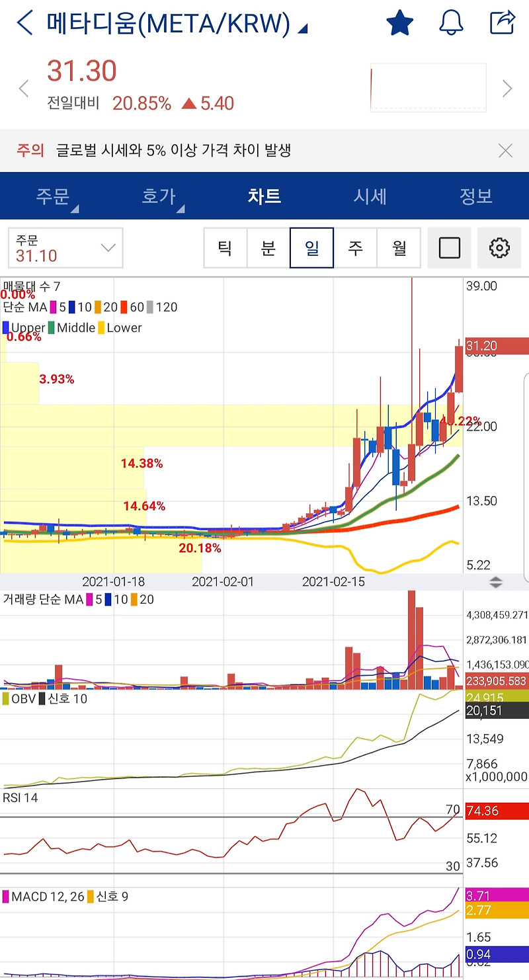Tap the MA 60 red color swatch
Viewport: 529px width, 980px height.
coord(124,307)
